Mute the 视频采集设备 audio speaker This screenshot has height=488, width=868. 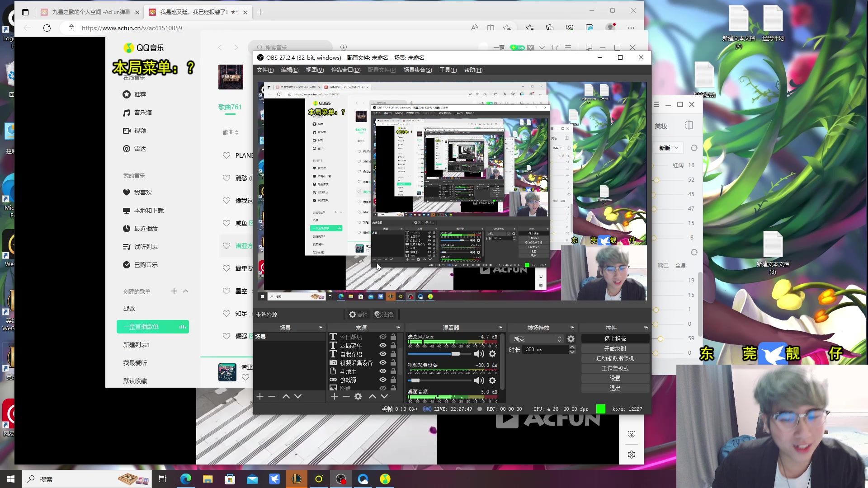coord(479,380)
